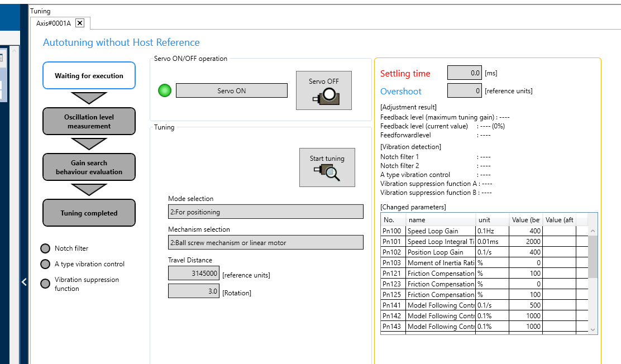621x364 pixels.
Task: Select the Pn123 Friction Compensation row
Action: click(x=484, y=284)
